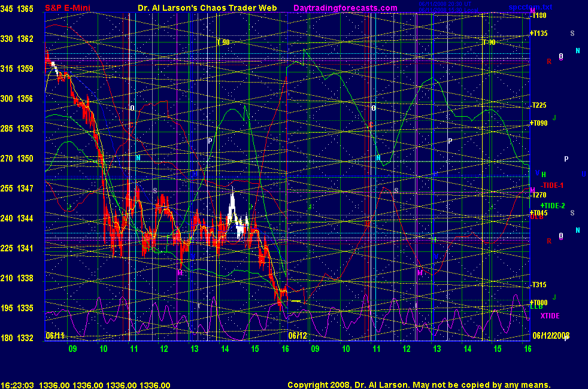This screenshot has height=389, width=588.
Task: Select the 225 1341 price axis label
Action: click(x=17, y=248)
